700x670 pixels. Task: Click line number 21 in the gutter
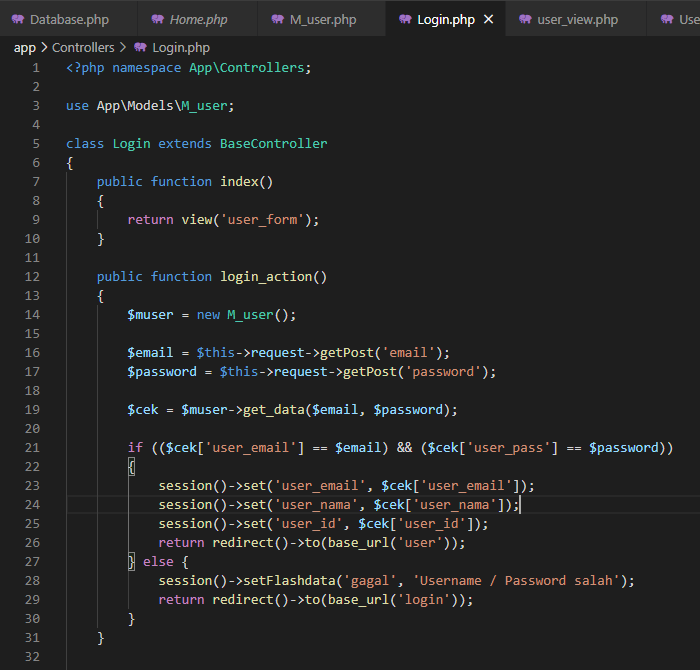[x=32, y=448]
